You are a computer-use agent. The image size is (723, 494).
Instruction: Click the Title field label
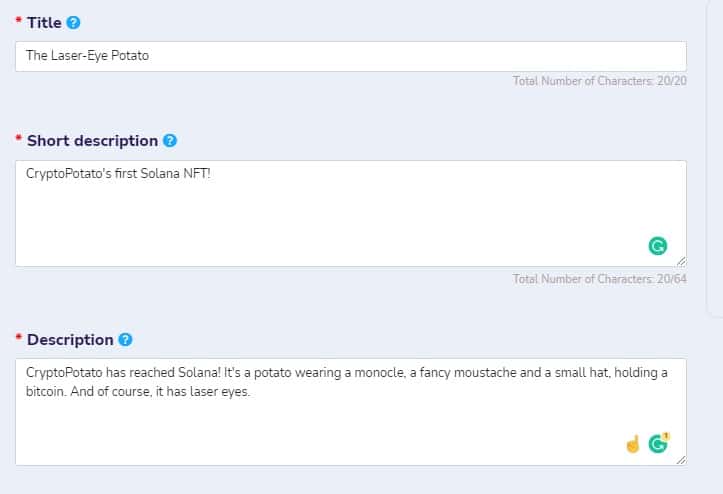(44, 23)
